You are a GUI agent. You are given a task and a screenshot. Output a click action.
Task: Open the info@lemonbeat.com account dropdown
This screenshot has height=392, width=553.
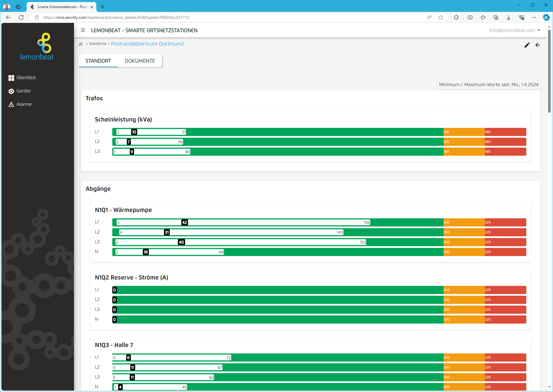point(514,30)
